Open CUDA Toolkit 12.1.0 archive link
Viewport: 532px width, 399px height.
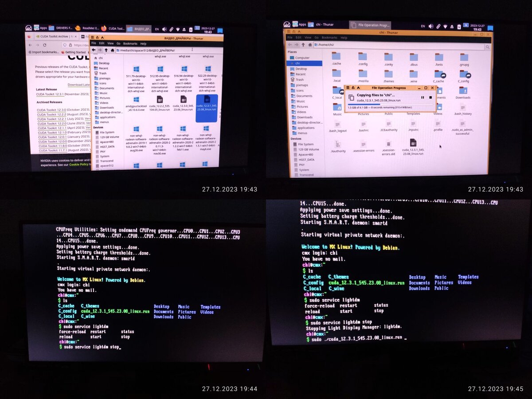pyautogui.click(x=52, y=132)
